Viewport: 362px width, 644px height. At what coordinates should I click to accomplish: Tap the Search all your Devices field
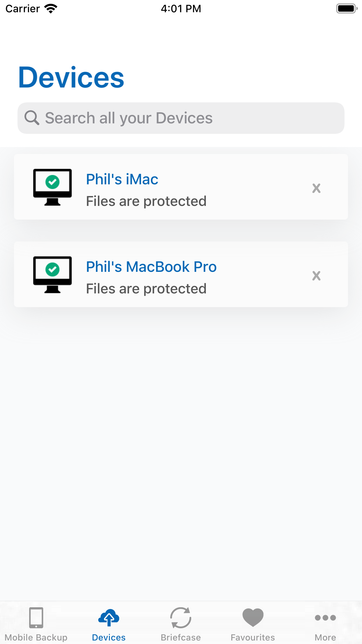point(181,118)
